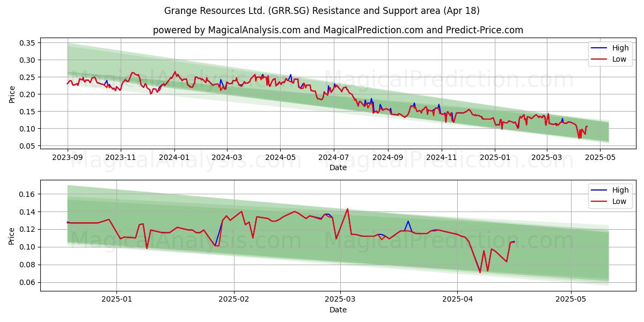Click the 'Price' axis label of bottom chart
Image resolution: width=644 pixels, height=322 pixels.
12,236
